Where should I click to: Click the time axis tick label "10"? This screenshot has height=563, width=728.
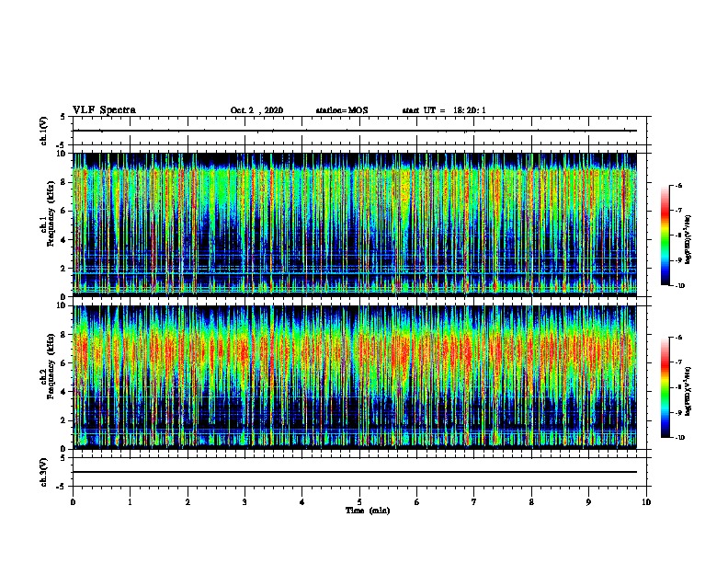(646, 502)
